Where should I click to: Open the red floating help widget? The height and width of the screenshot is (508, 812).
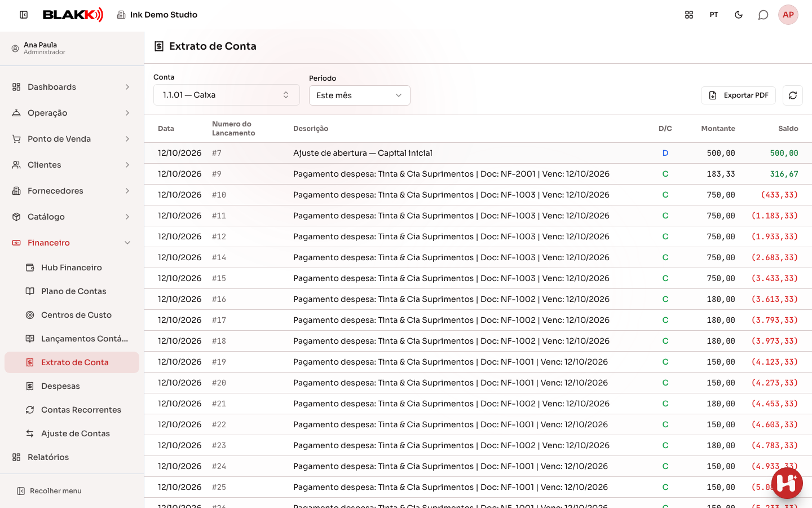tap(787, 483)
